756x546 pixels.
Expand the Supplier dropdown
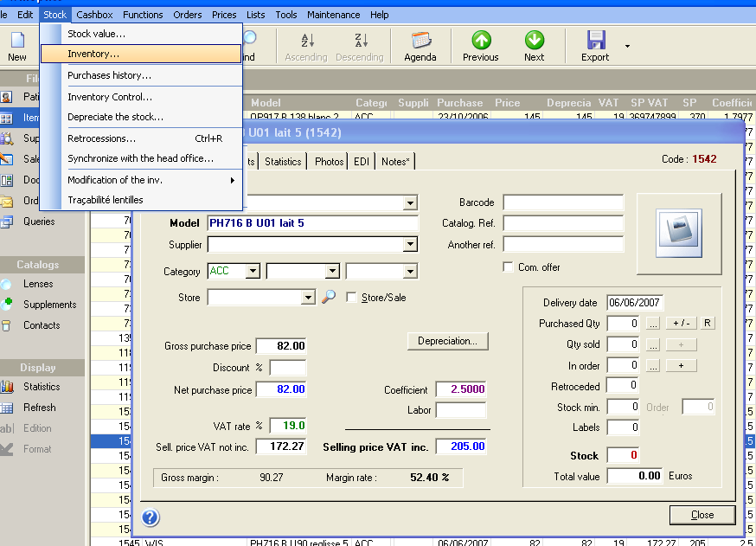(410, 245)
